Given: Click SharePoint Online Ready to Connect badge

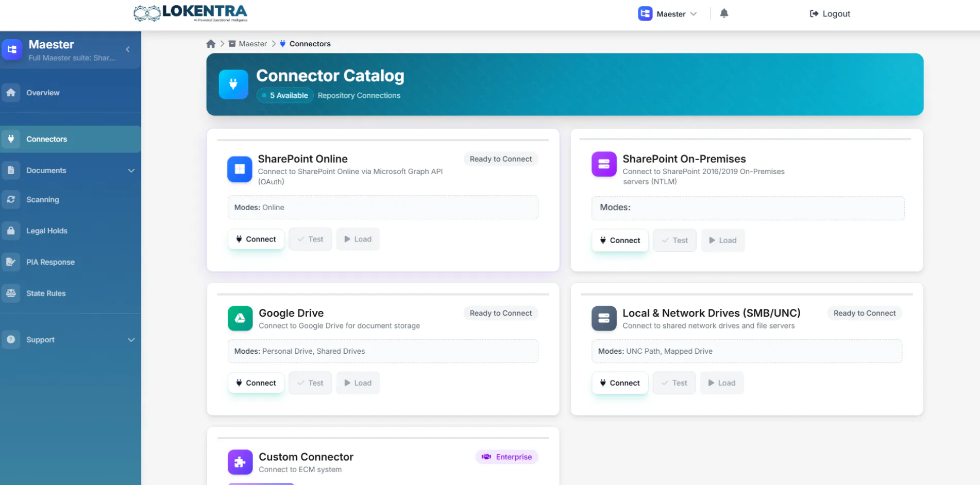Looking at the screenshot, I should [501, 159].
